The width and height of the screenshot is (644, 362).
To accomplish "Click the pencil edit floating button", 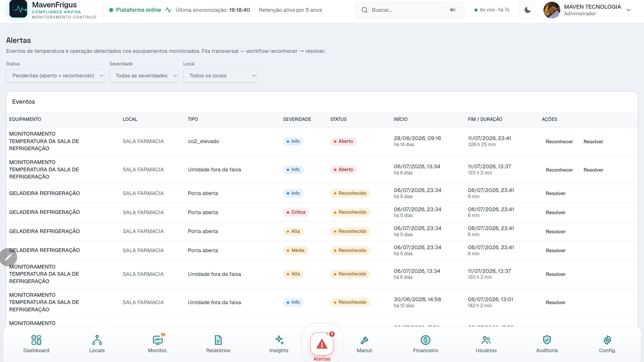I will click(8, 257).
